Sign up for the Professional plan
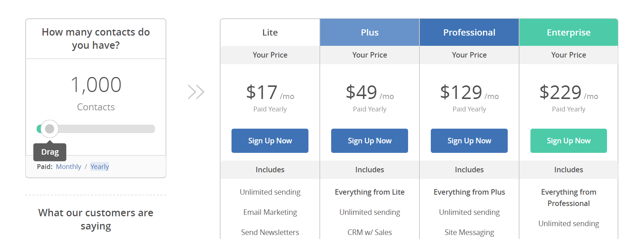The height and width of the screenshot is (239, 644). [469, 141]
